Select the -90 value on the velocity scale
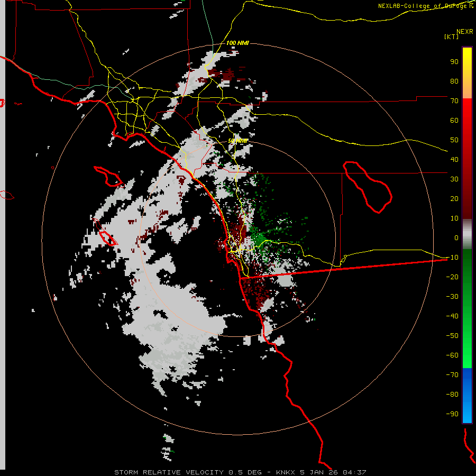476x476 pixels. (452, 414)
